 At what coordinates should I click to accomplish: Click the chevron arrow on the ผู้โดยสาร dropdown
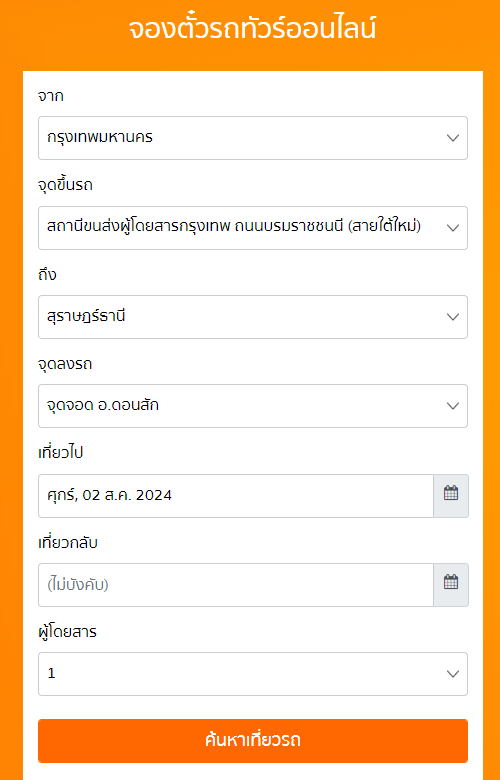click(x=453, y=674)
